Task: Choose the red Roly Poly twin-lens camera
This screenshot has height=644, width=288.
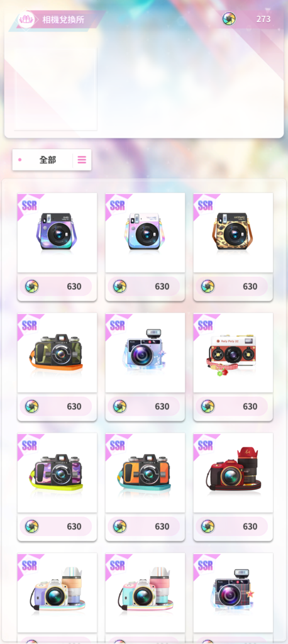Action: click(233, 352)
